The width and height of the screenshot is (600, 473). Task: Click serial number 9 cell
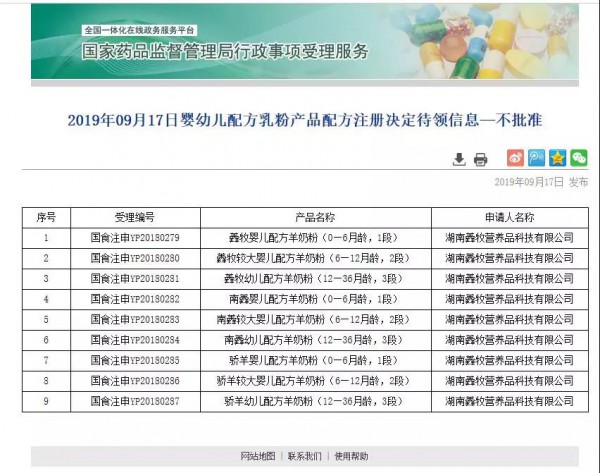tap(46, 401)
